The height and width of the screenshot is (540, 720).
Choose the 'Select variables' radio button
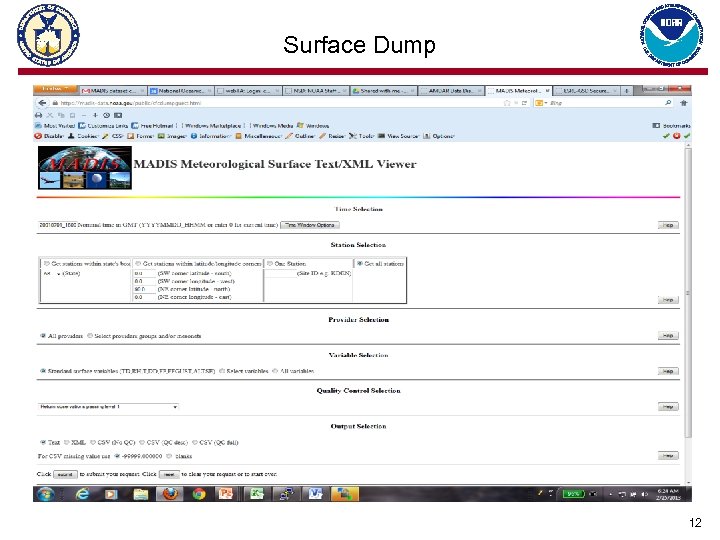(x=221, y=371)
